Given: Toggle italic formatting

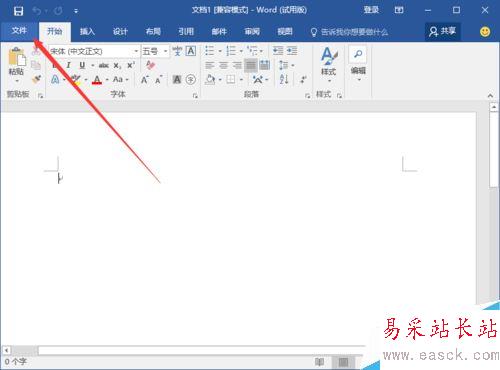Looking at the screenshot, I should coord(68,65).
